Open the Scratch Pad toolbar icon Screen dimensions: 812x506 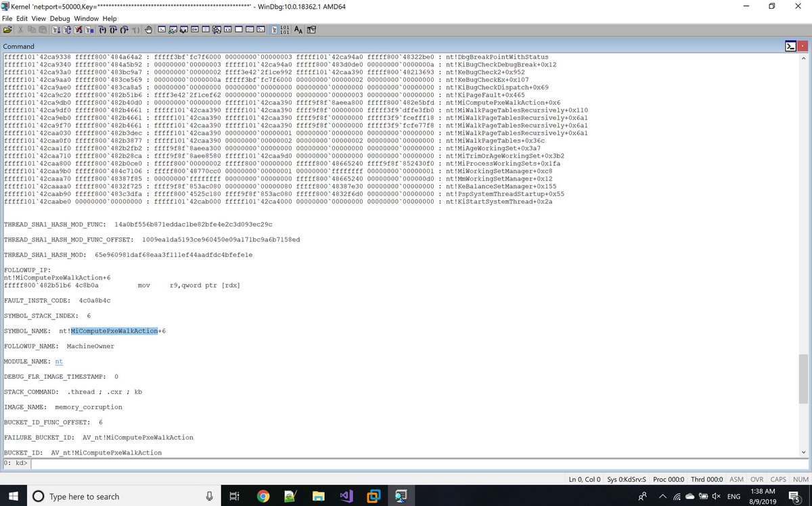click(239, 30)
